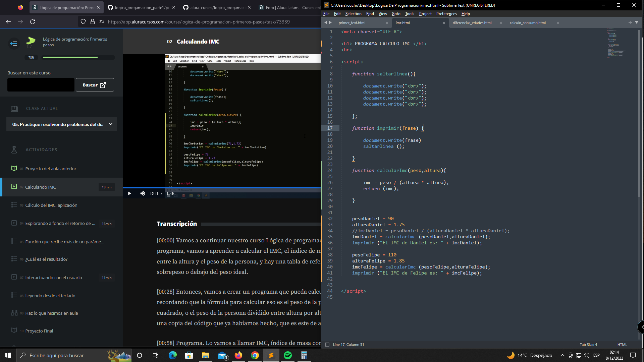The image size is (644, 362).
Task: Close the imc.html tab in Sublime
Action: coord(444,23)
